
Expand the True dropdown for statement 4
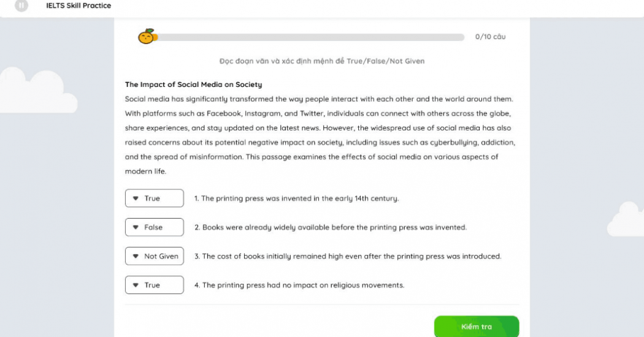point(154,285)
